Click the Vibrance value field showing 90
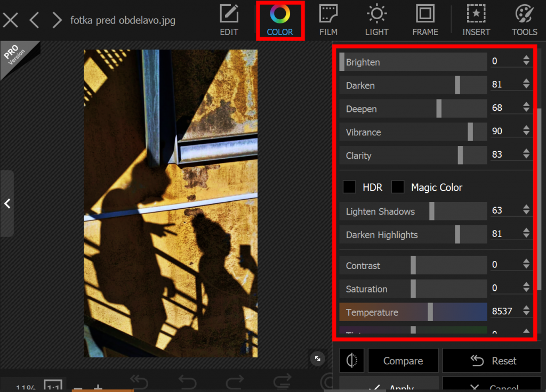 [505, 131]
